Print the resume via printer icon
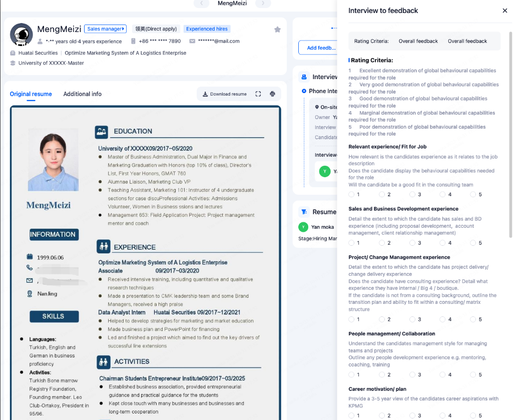The image size is (519, 420). click(x=272, y=94)
